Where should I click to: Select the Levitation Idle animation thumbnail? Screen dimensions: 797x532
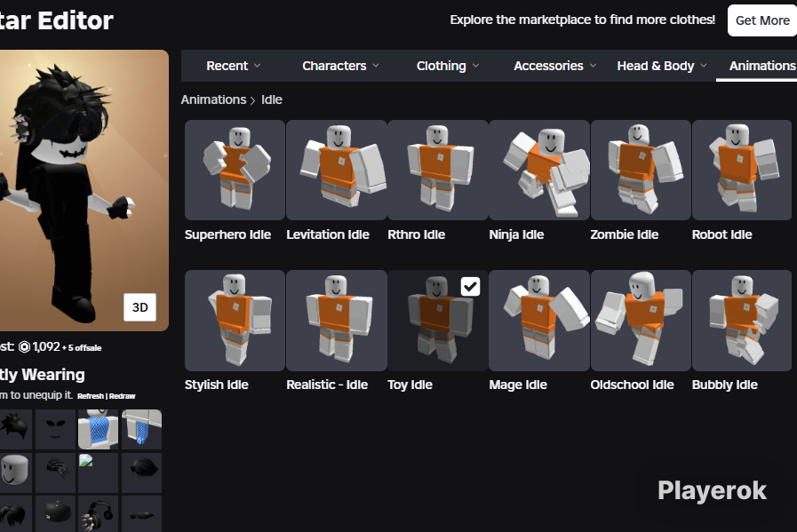click(x=337, y=170)
